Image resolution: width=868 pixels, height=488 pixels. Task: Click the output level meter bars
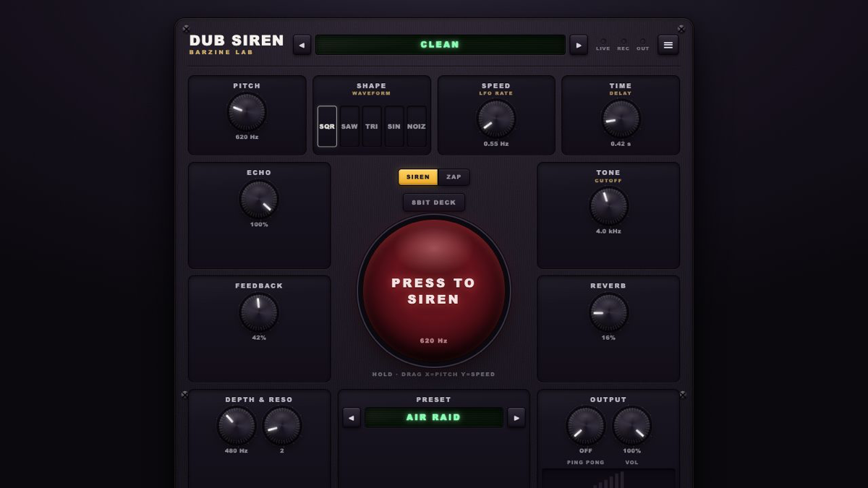click(x=608, y=479)
